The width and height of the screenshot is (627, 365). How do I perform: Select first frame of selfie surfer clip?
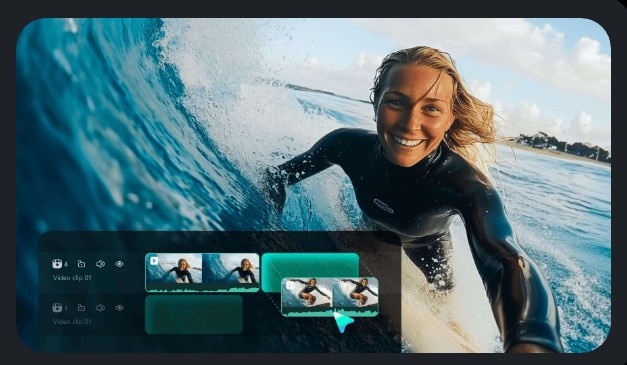pyautogui.click(x=174, y=269)
